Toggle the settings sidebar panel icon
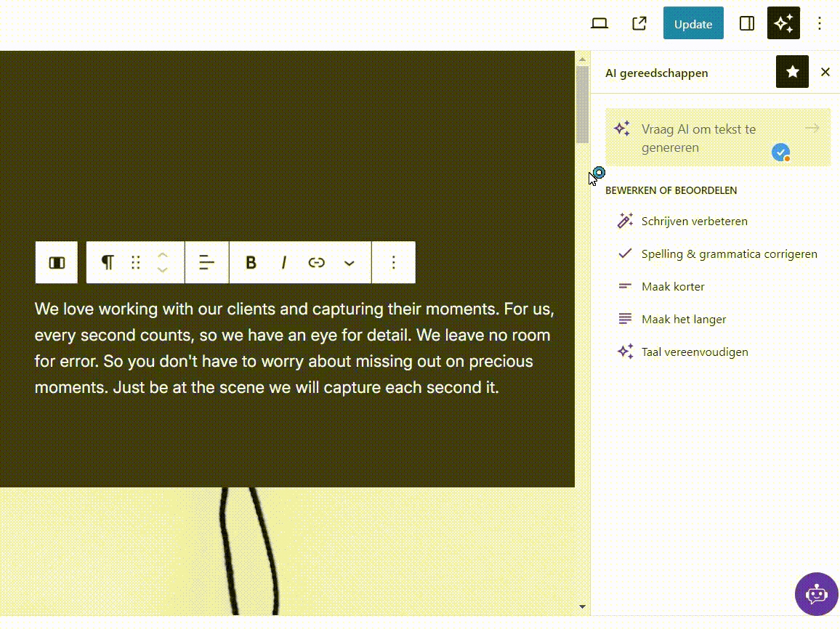 click(747, 23)
